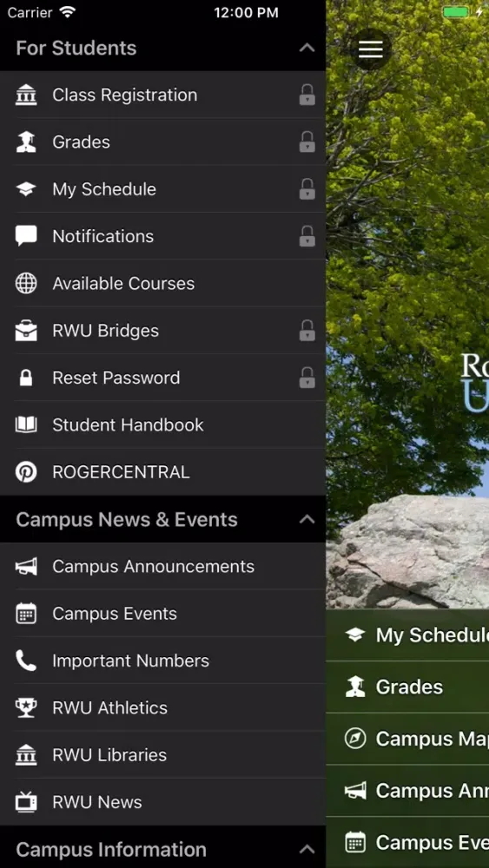This screenshot has width=489, height=868.
Task: Click the Carrier text in status bar
Action: tap(30, 13)
